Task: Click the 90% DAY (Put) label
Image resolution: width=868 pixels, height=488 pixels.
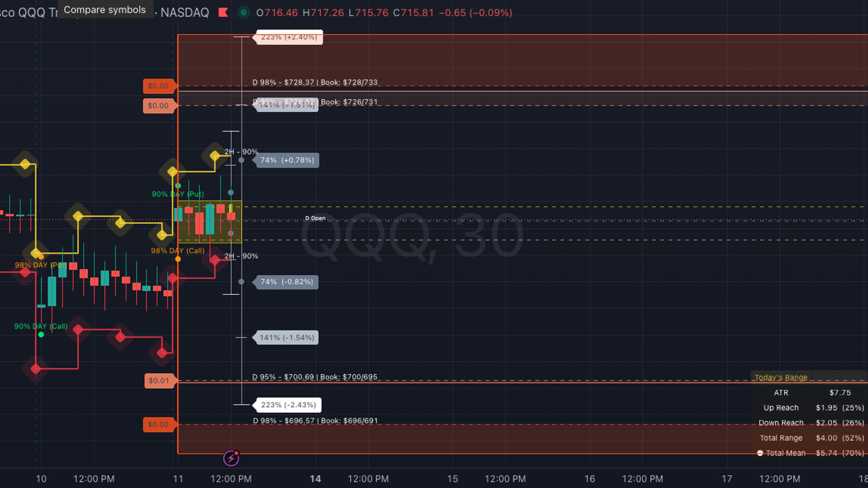Action: pos(178,194)
